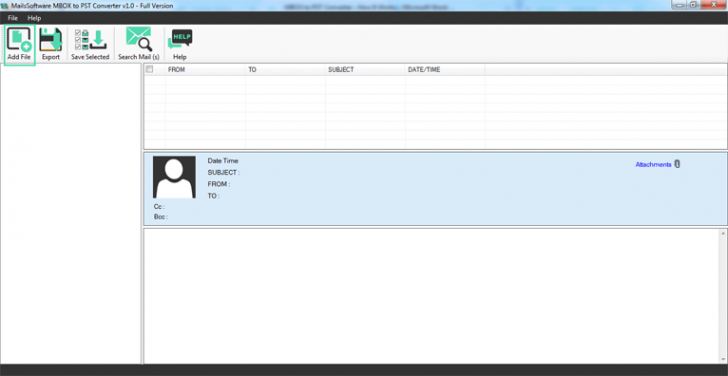The height and width of the screenshot is (376, 728).
Task: Click the "SUBJECT :" label in the preview header
Action: click(224, 172)
